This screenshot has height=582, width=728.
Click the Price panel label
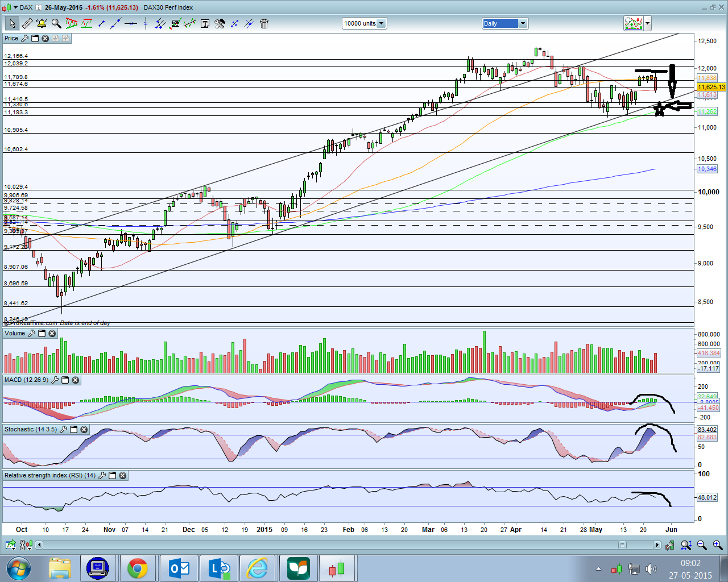pos(11,38)
